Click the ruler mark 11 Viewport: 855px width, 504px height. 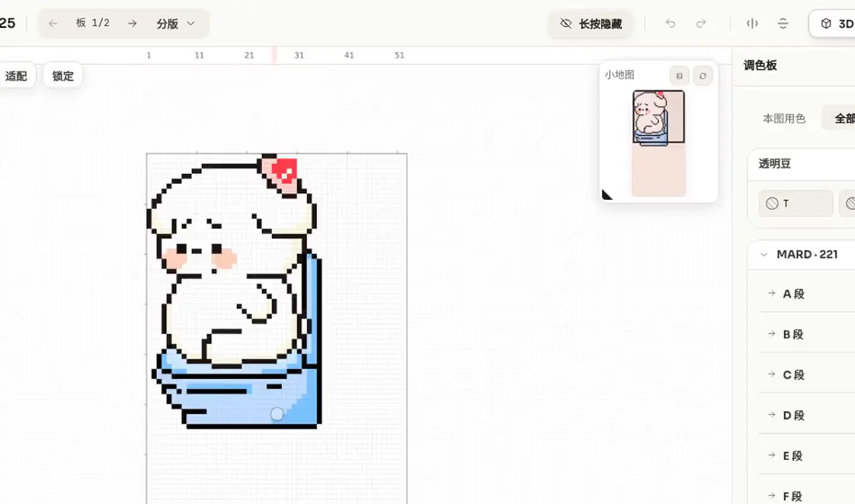coord(199,55)
